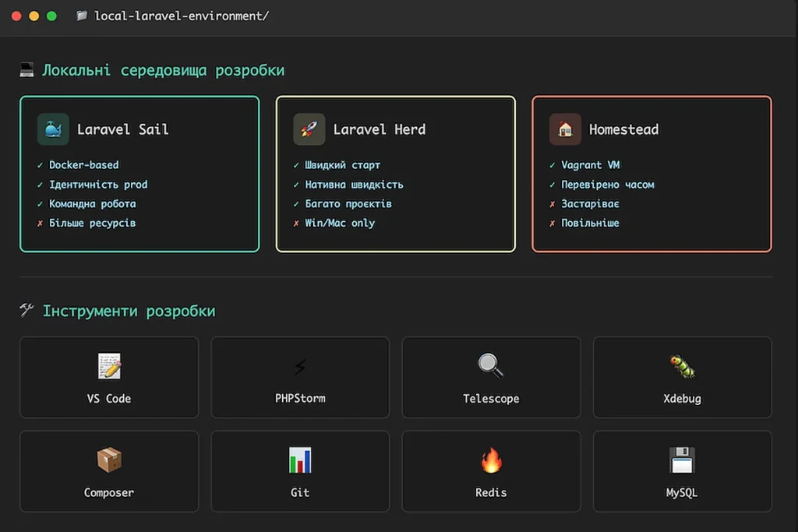This screenshot has height=532, width=798.
Task: Click the folder icon in the title bar
Action: coord(82,14)
